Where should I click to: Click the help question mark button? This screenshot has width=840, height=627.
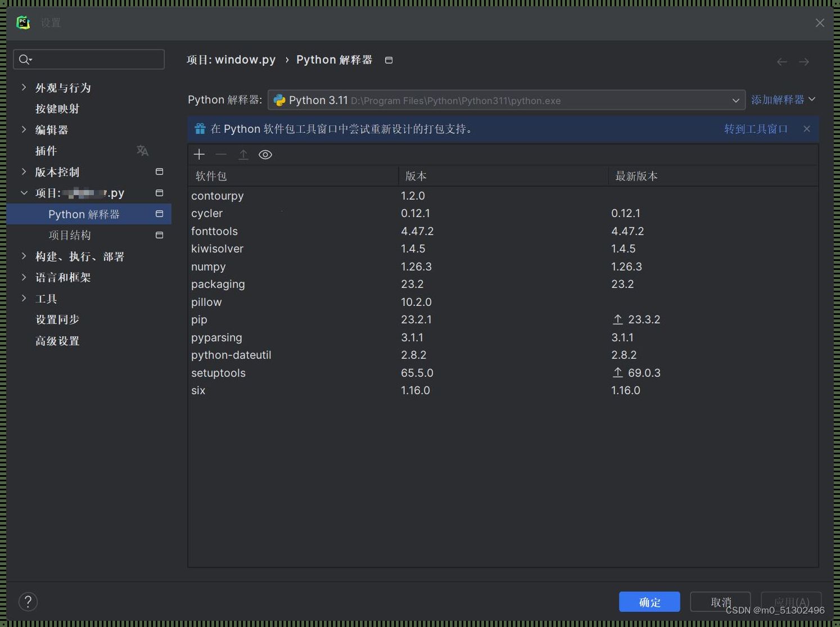click(28, 602)
